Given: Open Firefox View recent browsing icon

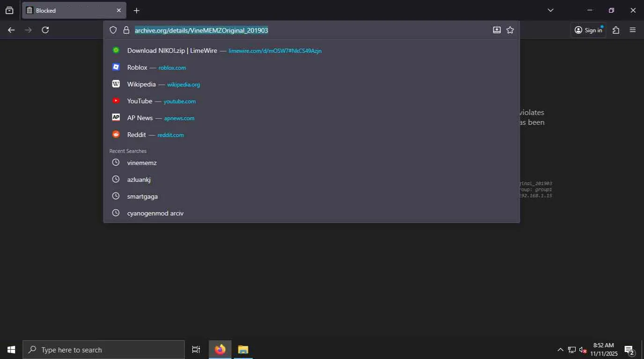Looking at the screenshot, I should (9, 10).
